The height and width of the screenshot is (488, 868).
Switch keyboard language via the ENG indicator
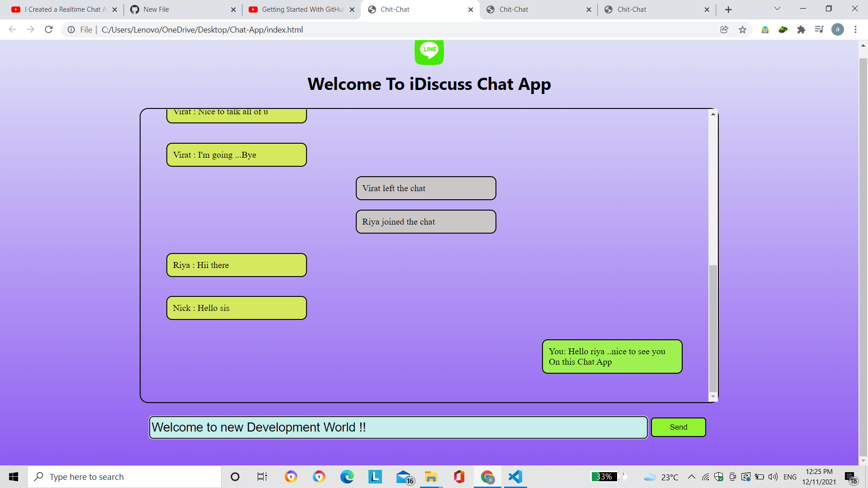click(790, 476)
